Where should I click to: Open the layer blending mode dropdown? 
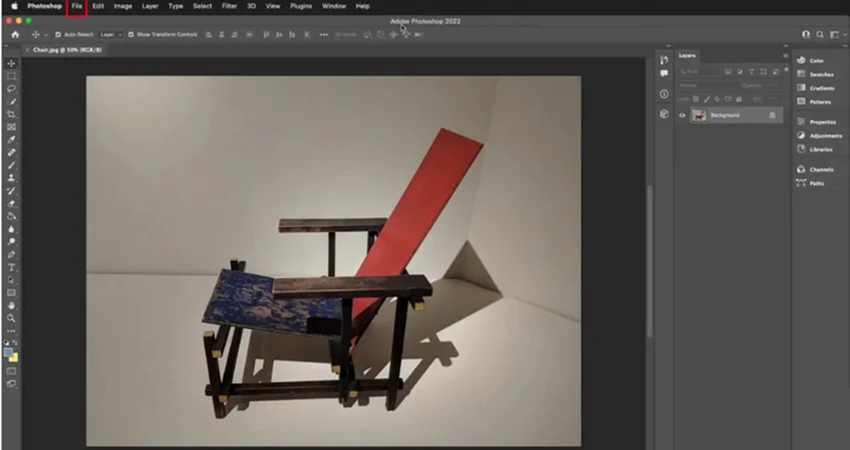click(x=707, y=85)
